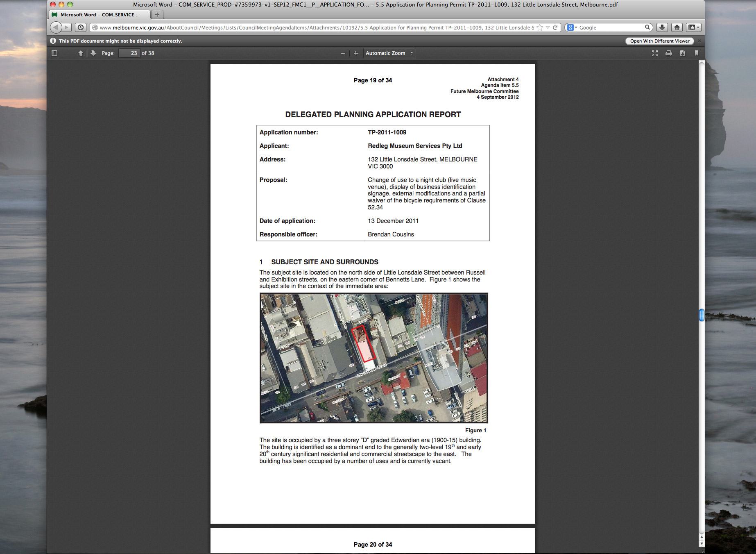Click the vertical scrollbar thumb
The height and width of the screenshot is (554, 756).
[x=701, y=315]
